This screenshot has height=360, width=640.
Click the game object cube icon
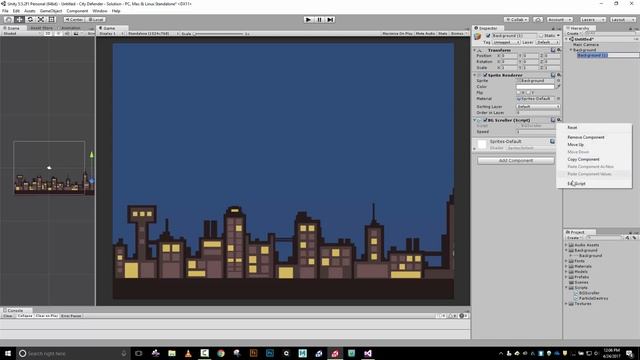coord(478,37)
